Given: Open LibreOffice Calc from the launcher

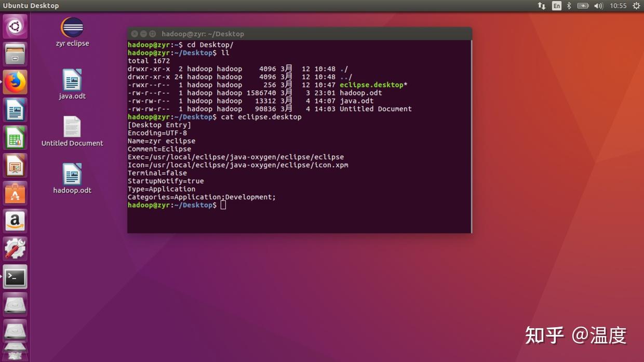Looking at the screenshot, I should click(15, 138).
